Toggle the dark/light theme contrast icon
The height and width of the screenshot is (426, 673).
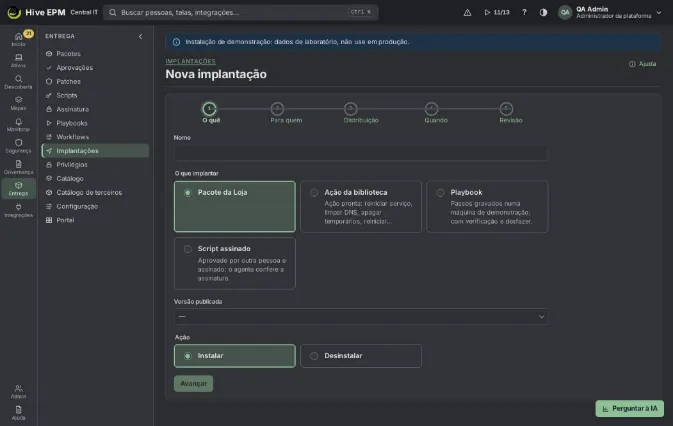pyautogui.click(x=543, y=12)
